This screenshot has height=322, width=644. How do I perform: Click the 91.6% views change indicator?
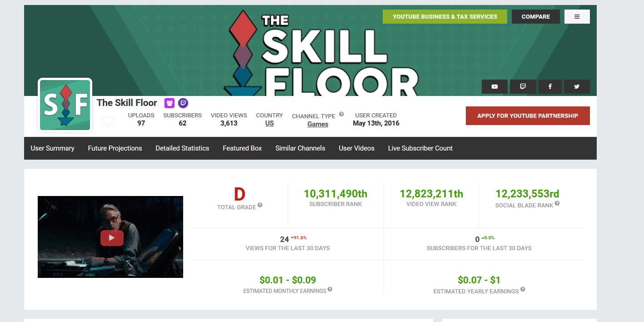(299, 237)
